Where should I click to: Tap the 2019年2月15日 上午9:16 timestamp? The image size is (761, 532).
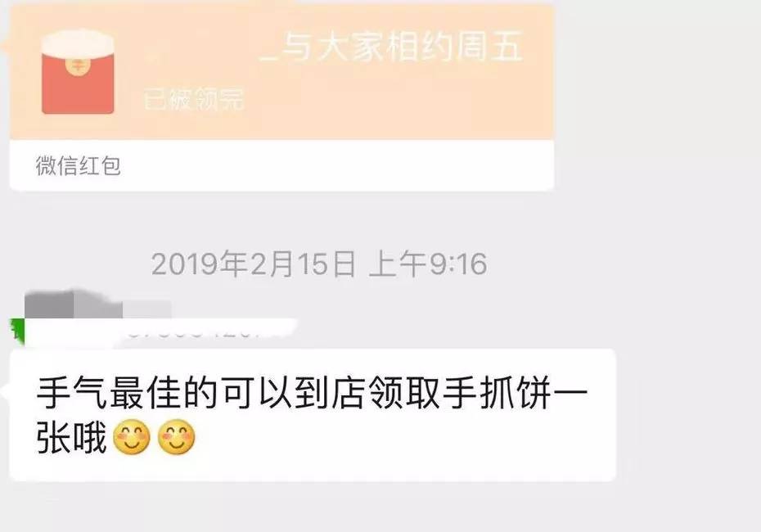(x=319, y=264)
